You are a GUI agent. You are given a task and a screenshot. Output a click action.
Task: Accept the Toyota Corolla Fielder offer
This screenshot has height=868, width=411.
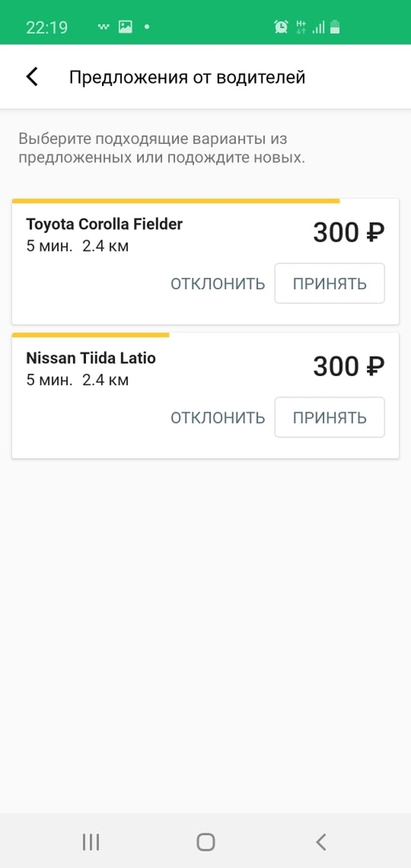point(330,284)
